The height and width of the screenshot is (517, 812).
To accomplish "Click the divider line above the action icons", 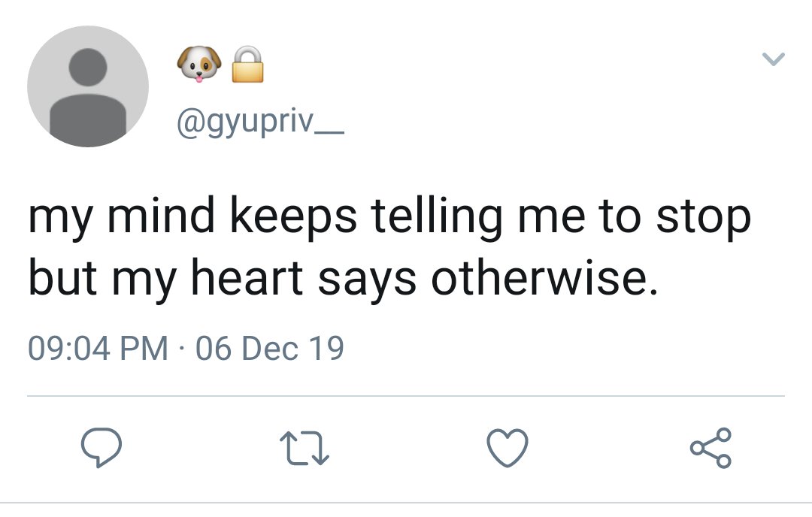I will (x=406, y=396).
